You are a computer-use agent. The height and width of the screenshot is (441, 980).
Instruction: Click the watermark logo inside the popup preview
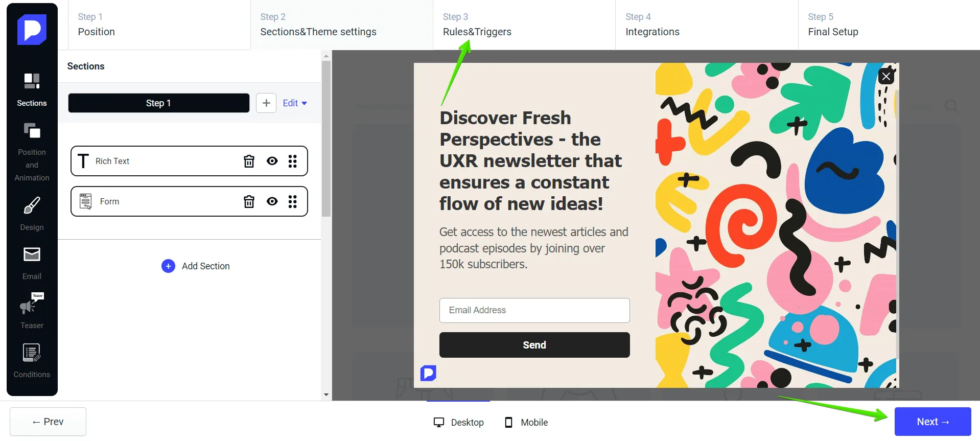click(x=428, y=373)
